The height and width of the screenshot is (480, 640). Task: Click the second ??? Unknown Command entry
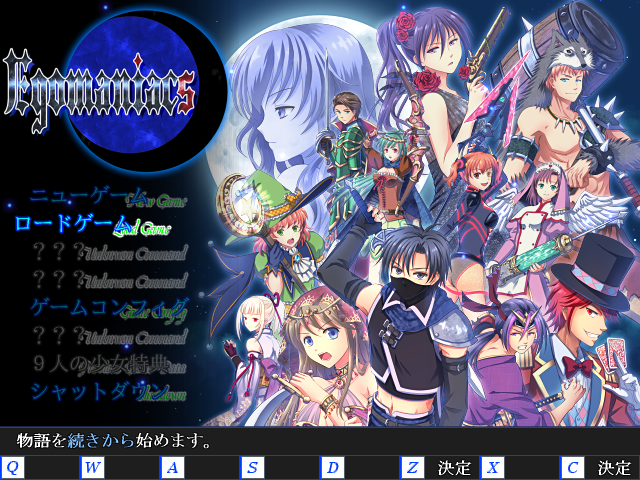click(x=110, y=281)
